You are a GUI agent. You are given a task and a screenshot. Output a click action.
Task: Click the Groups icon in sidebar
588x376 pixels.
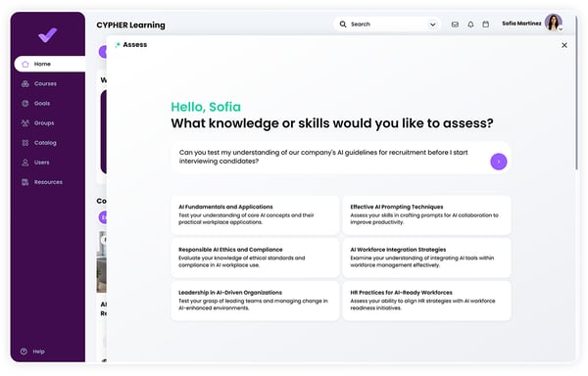click(25, 123)
